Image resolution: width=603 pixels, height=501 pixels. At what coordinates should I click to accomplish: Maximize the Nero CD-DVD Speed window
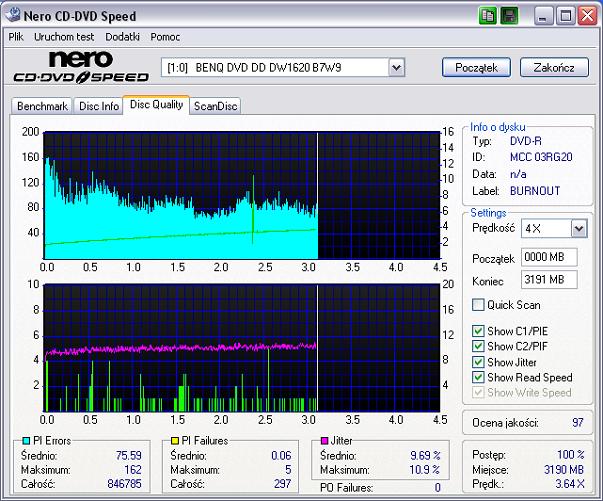(x=565, y=16)
